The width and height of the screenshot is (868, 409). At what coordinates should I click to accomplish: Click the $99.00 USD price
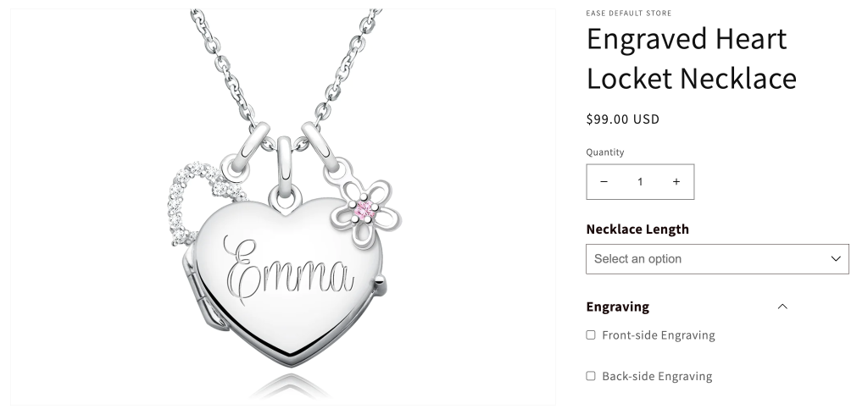623,119
